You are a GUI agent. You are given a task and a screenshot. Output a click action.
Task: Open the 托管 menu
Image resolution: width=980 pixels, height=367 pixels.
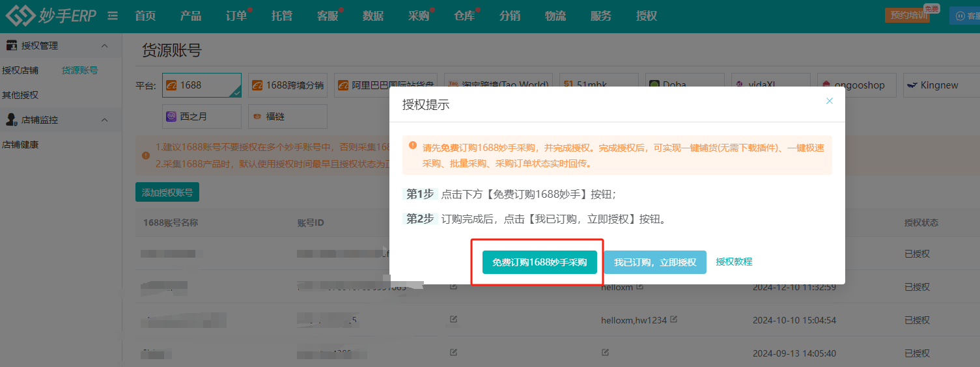click(x=282, y=16)
